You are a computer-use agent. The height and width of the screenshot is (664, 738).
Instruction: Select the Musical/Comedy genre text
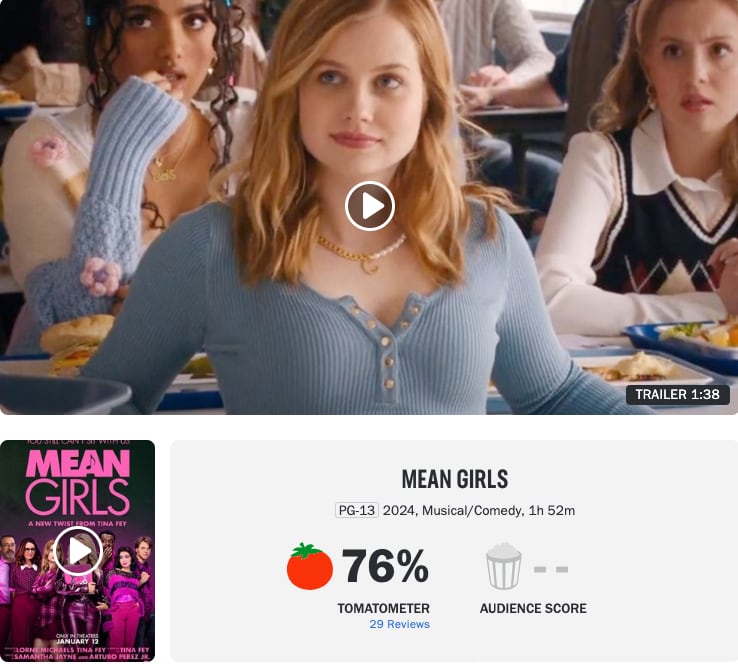coord(472,511)
